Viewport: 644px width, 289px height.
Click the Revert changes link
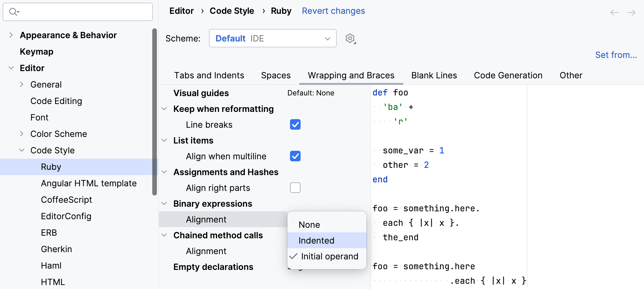click(333, 11)
